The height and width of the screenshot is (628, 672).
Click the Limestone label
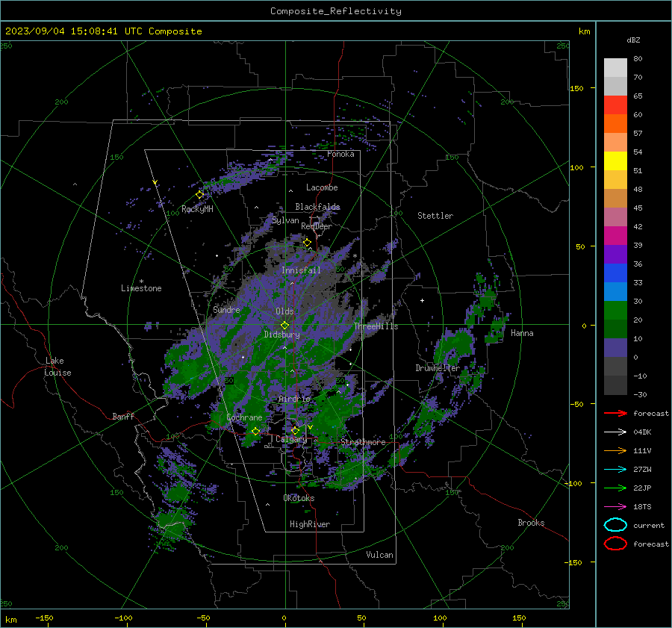tap(141, 288)
